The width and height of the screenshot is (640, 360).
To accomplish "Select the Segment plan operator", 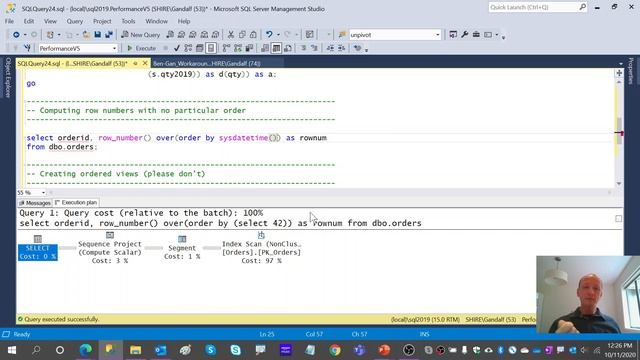I will point(182,248).
